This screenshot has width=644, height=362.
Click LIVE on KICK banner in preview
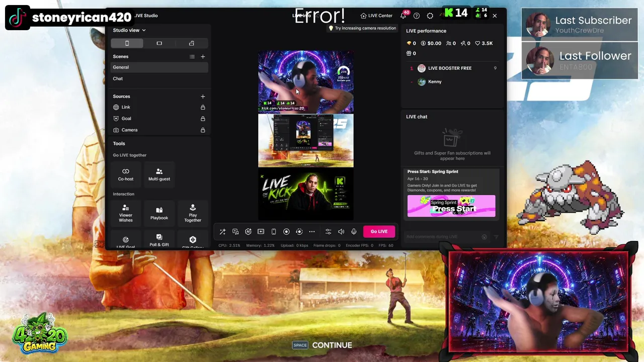(305, 193)
